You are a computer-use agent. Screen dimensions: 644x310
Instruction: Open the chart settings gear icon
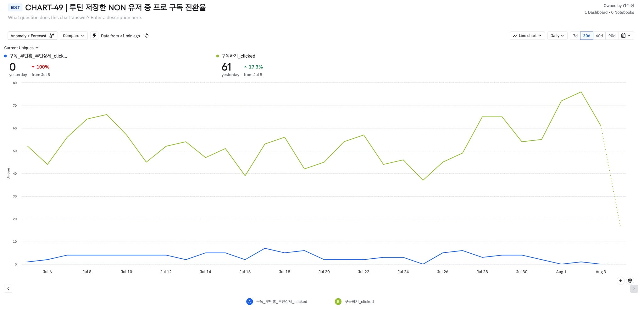[x=630, y=281]
